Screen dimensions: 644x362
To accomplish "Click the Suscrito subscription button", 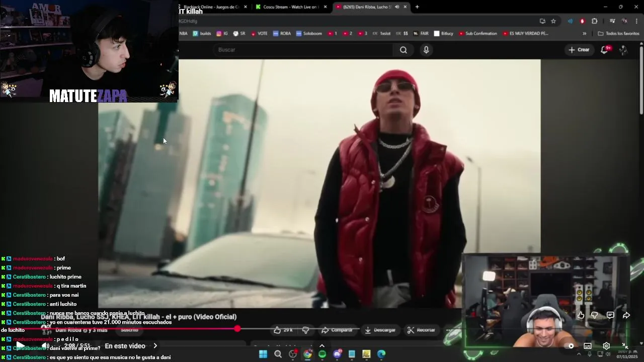I will tap(129, 330).
